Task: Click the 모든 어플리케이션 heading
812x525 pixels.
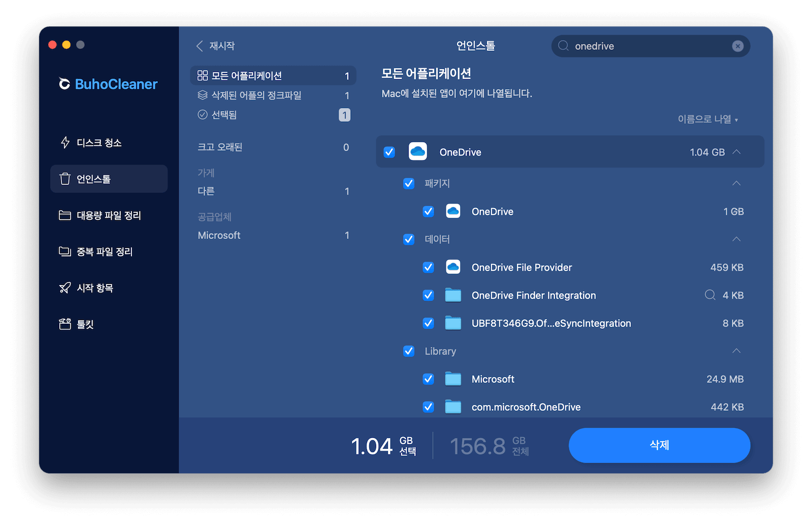Action: pyautogui.click(x=426, y=74)
